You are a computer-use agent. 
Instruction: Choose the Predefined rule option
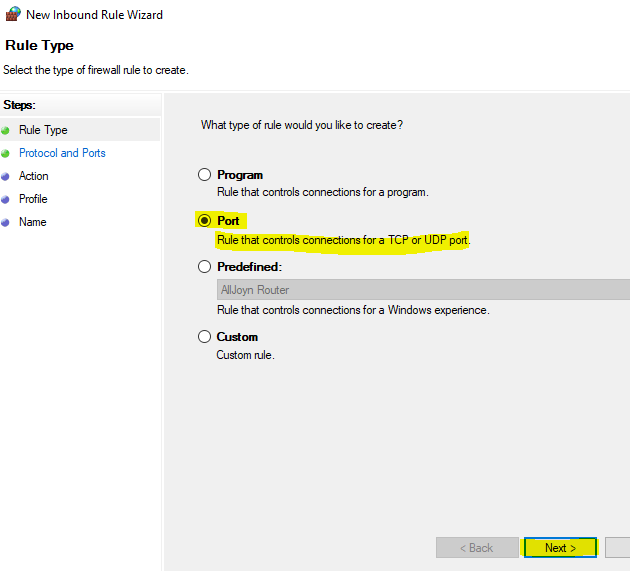205,267
